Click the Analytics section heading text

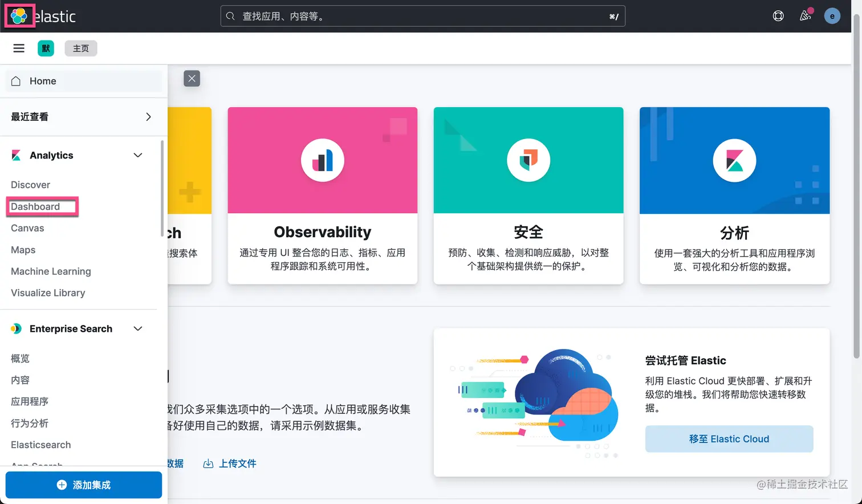click(x=51, y=155)
